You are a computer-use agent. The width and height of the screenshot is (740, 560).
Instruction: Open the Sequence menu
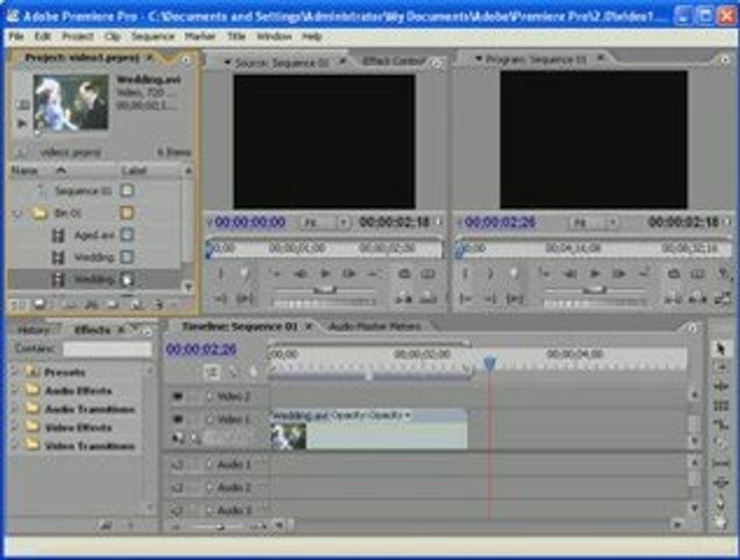(x=153, y=37)
